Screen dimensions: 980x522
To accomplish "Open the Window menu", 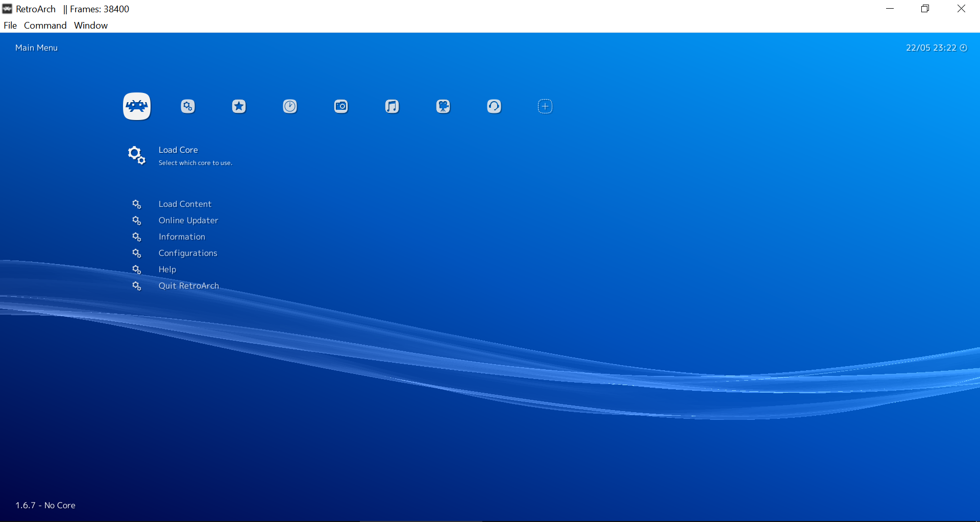I will [x=91, y=26].
